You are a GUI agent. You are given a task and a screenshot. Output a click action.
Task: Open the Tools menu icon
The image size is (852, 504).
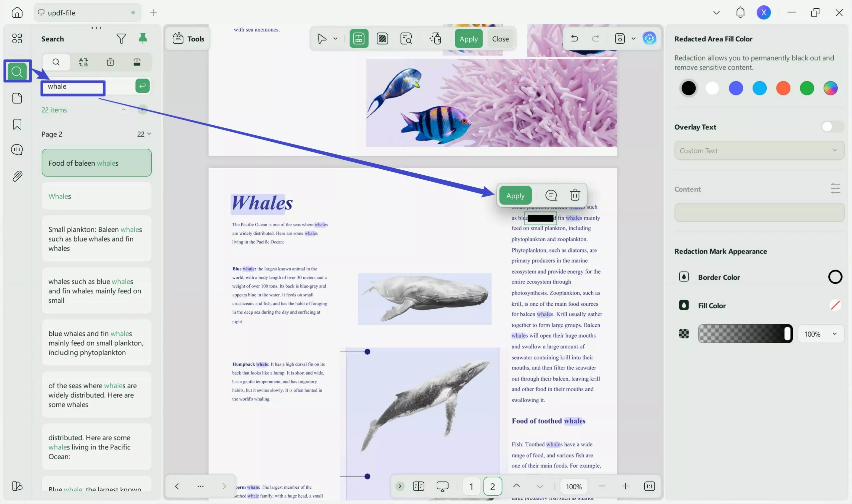point(178,38)
